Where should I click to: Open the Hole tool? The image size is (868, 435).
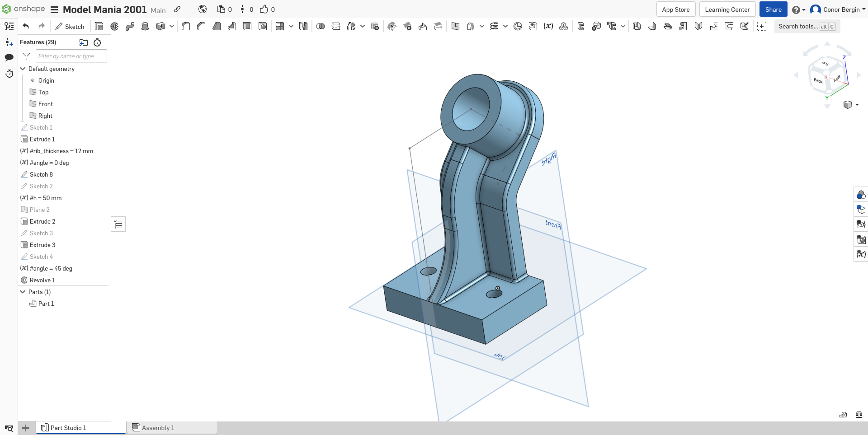point(263,26)
